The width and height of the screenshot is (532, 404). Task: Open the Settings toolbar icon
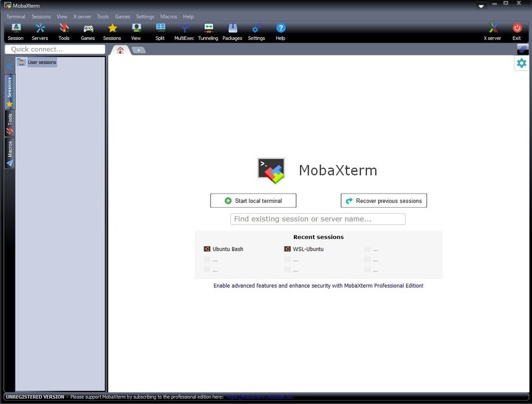[257, 32]
